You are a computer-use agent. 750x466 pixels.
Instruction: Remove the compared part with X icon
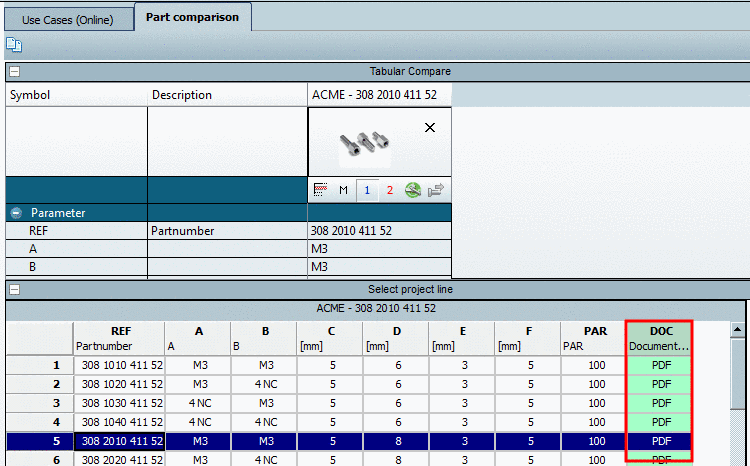pyautogui.click(x=430, y=128)
